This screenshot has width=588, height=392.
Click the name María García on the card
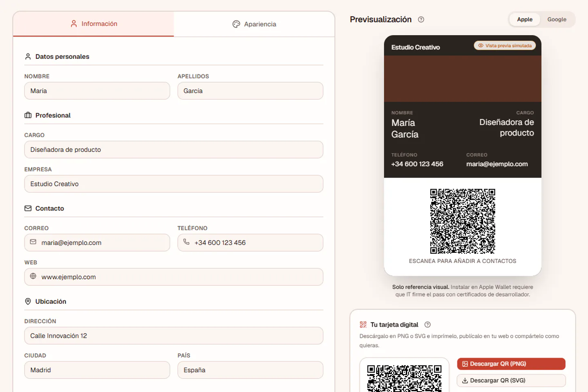click(x=405, y=129)
